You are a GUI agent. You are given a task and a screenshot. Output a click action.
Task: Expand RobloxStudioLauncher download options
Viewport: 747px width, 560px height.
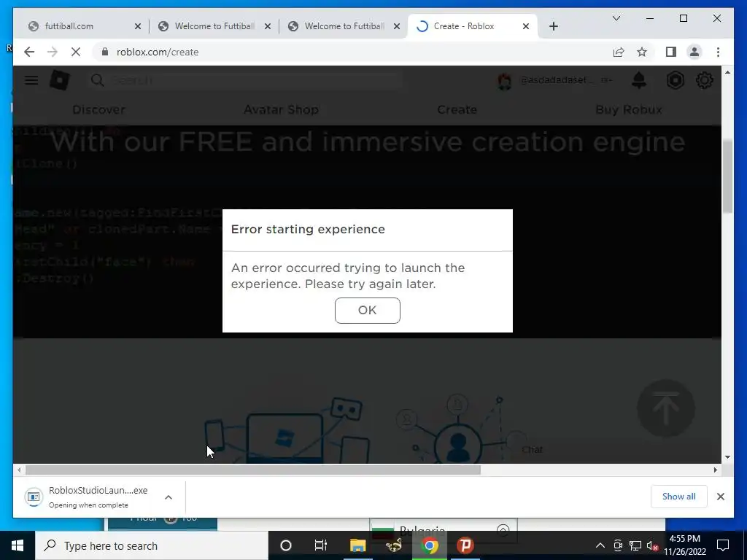click(169, 497)
